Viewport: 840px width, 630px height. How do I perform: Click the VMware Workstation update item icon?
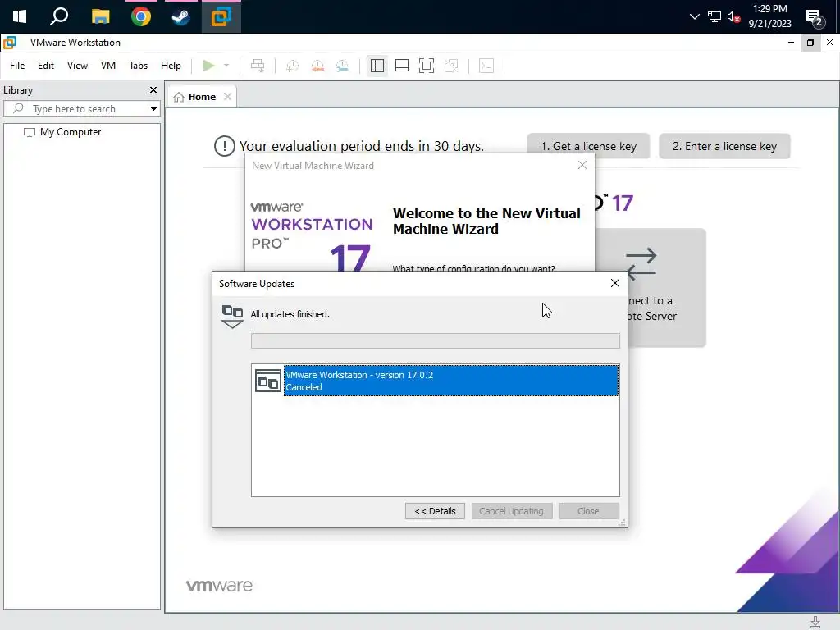click(268, 381)
